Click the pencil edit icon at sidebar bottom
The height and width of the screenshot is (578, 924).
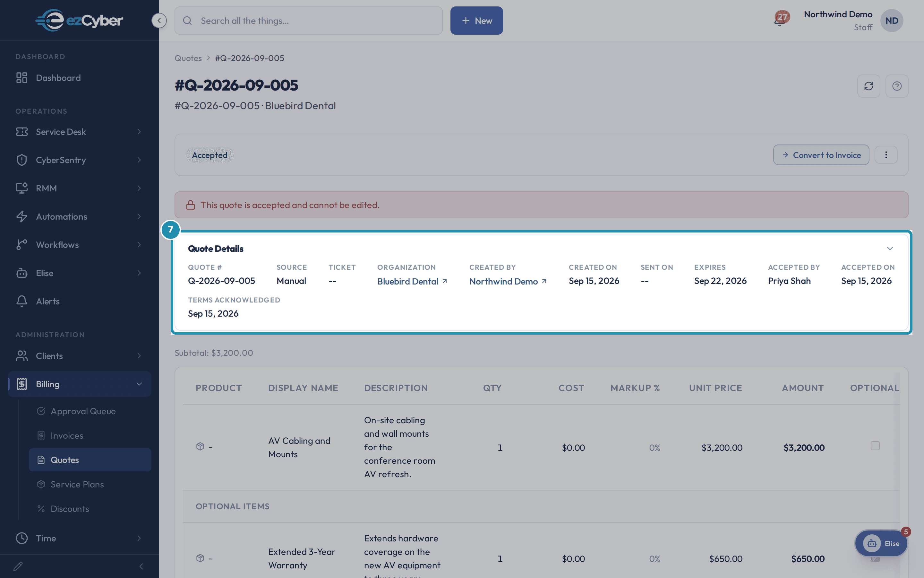coord(18,566)
